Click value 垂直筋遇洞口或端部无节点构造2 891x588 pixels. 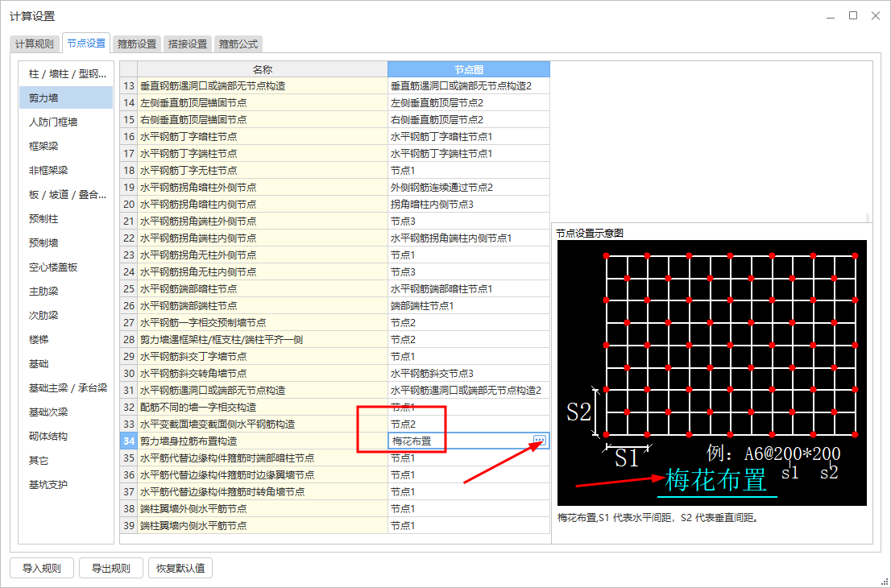click(469, 86)
